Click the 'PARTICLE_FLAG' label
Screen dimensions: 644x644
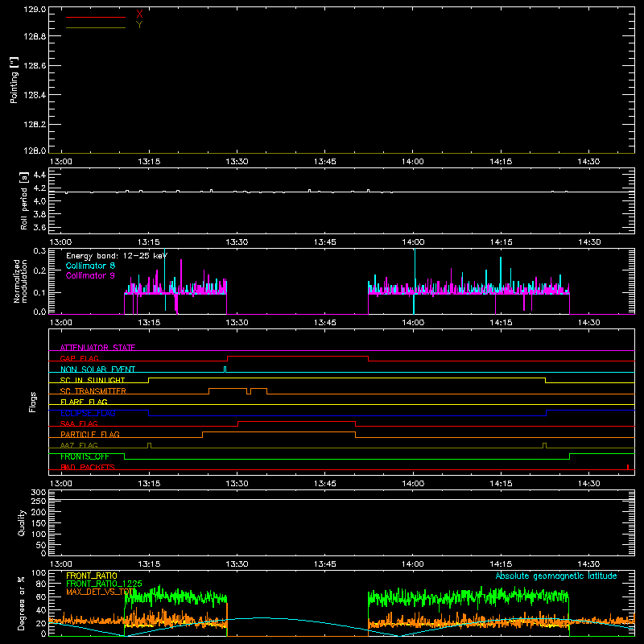click(90, 434)
